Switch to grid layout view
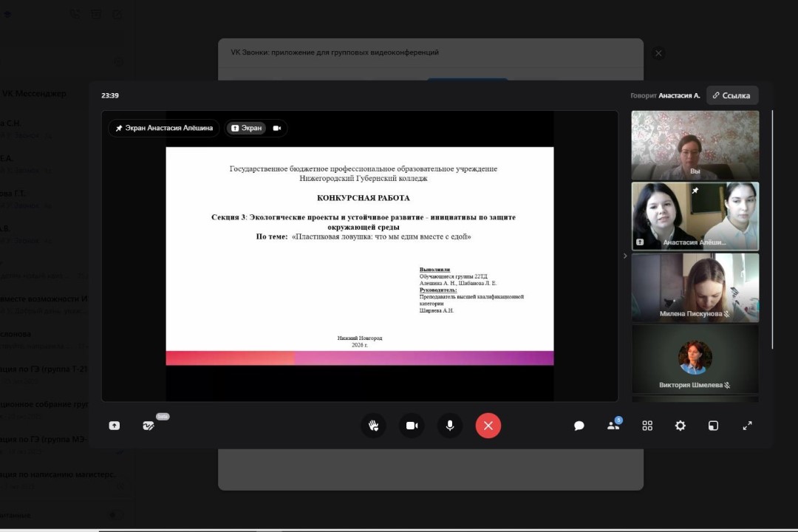 647,426
